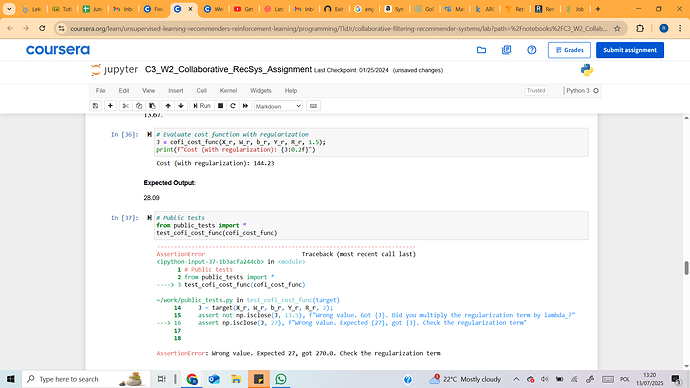Viewport: 690px width, 388px height.
Task: Open a new Chrome tab
Action: pos(598,9)
